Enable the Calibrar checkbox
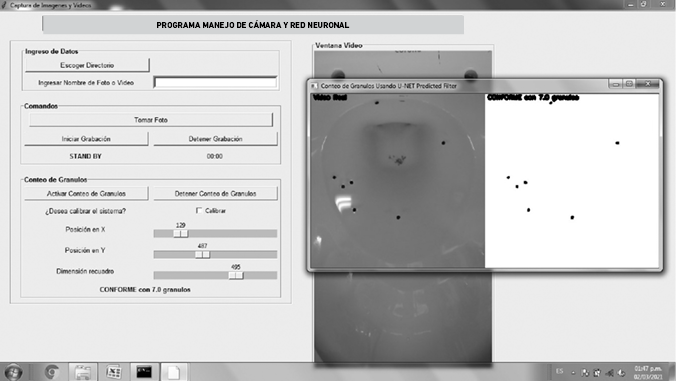Image resolution: width=676 pixels, height=381 pixels. pos(199,210)
